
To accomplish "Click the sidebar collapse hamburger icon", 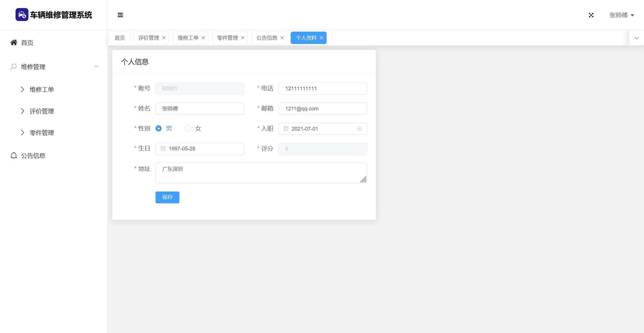I will tap(120, 15).
